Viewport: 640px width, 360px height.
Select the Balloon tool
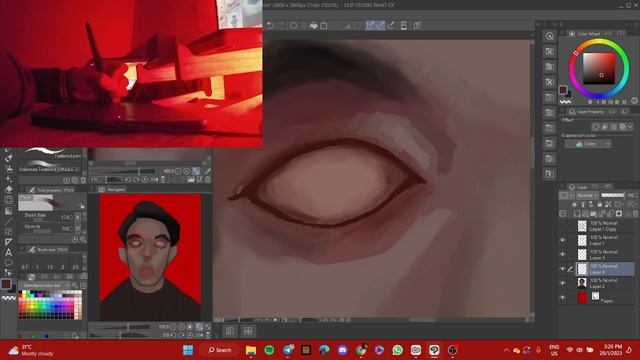click(x=8, y=262)
